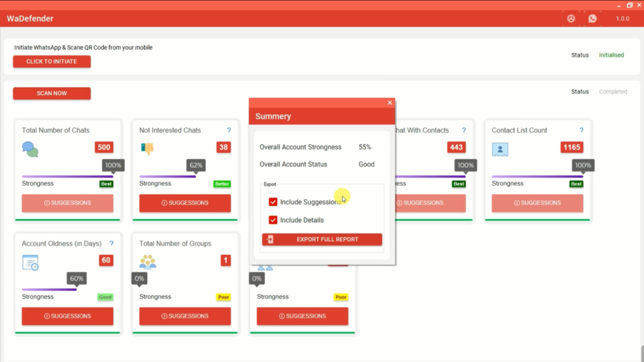The width and height of the screenshot is (644, 362).
Task: Minimize the WaDefender window
Action: [619, 5]
